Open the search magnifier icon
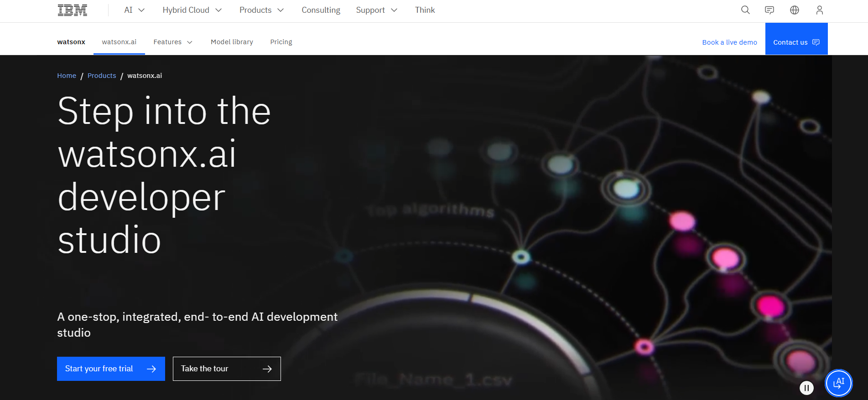 click(x=745, y=10)
